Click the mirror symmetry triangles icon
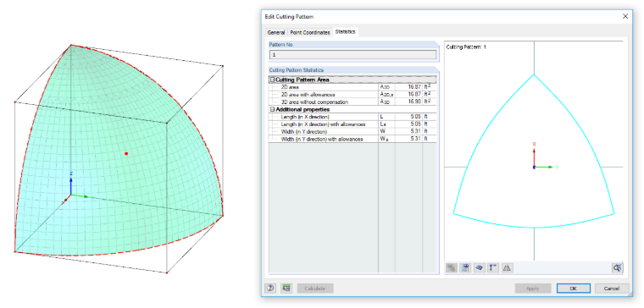This screenshot has width=644, height=308. coord(507,268)
